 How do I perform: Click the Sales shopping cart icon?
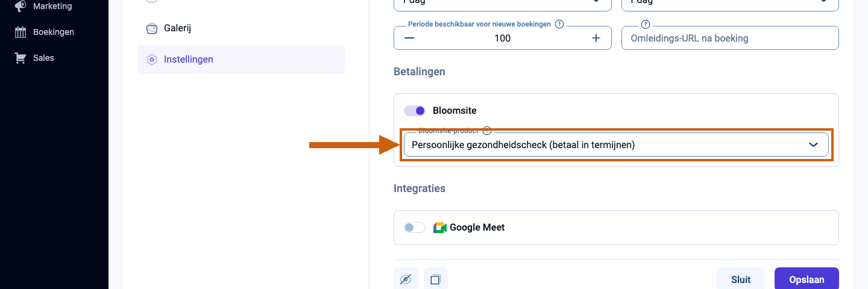(x=20, y=58)
